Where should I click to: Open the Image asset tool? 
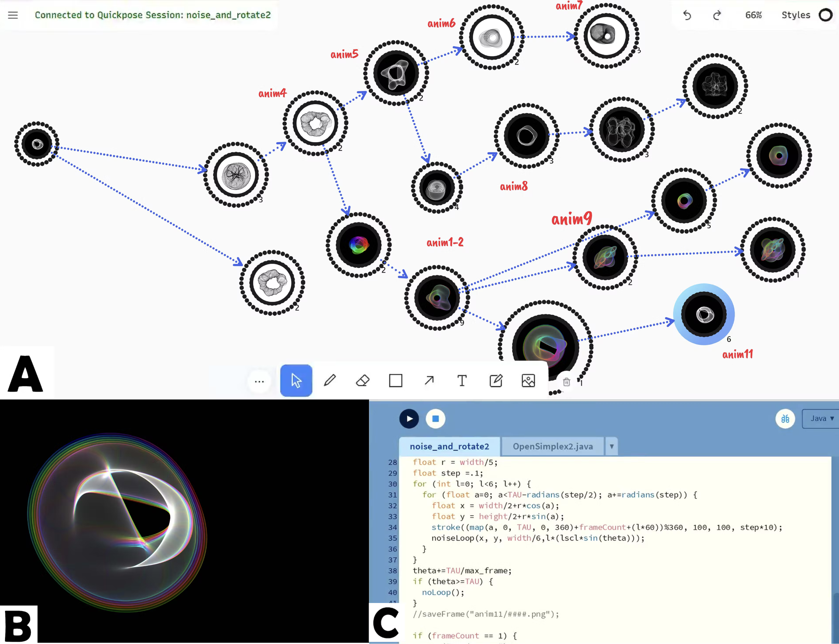click(x=528, y=381)
